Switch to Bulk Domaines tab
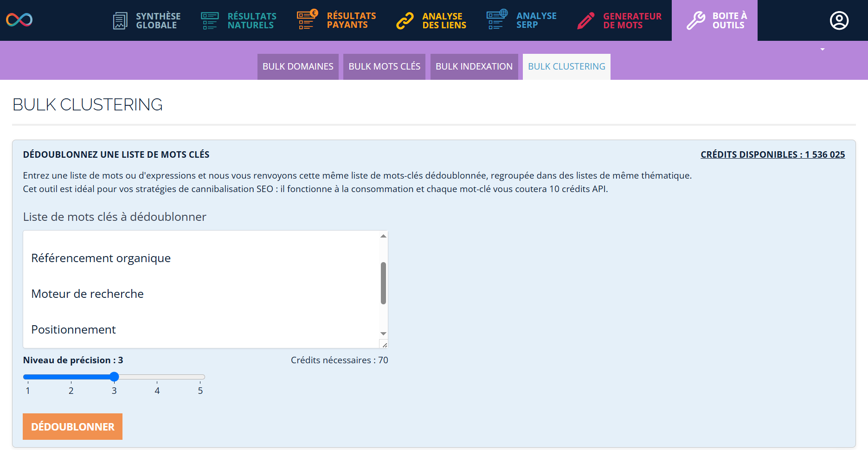 298,67
